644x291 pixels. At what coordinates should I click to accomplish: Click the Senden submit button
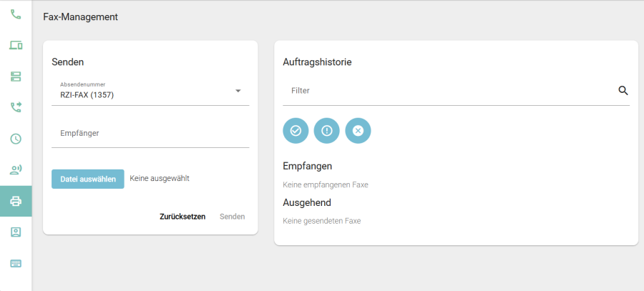[232, 217]
